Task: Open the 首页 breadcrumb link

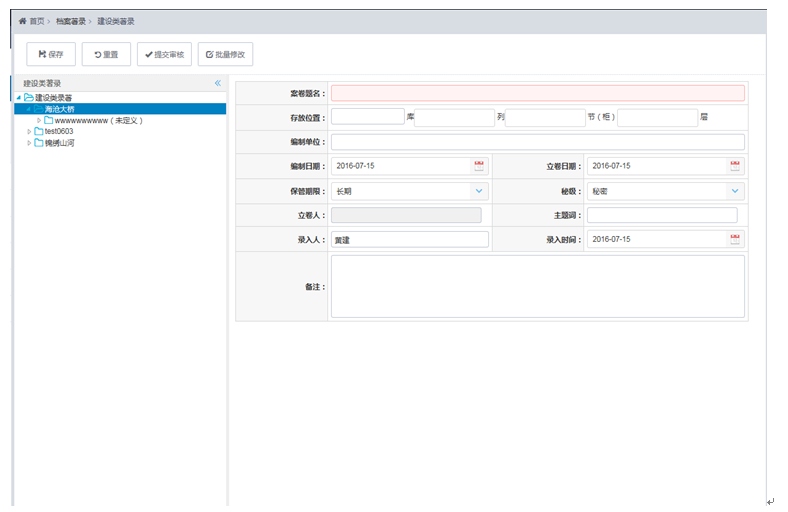Action: pyautogui.click(x=37, y=21)
